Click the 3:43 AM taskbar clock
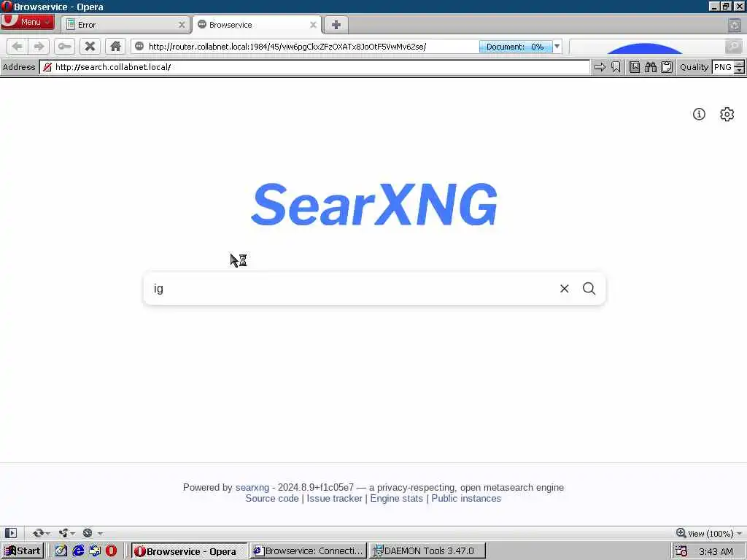 (716, 551)
